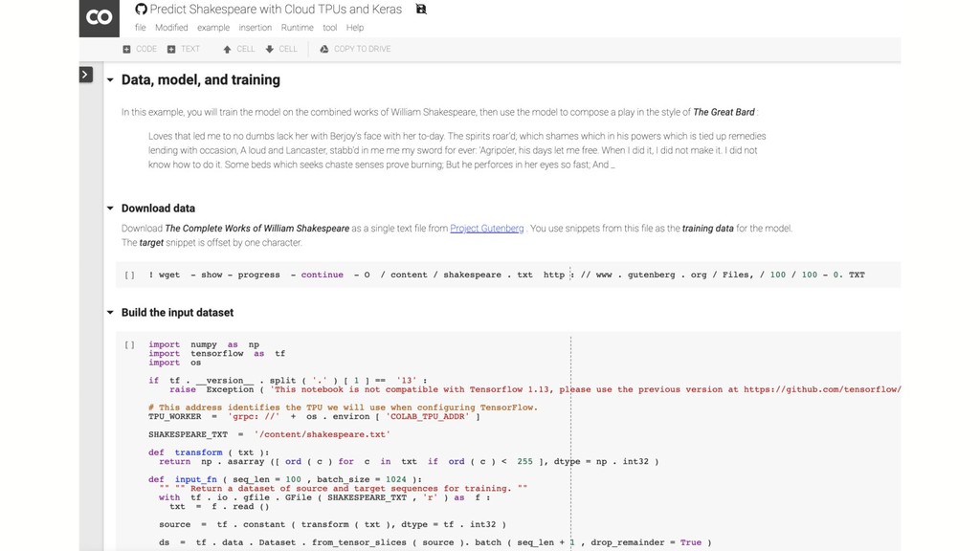Click the Drive icon for COPY TO DRIVE
Image resolution: width=980 pixels, height=551 pixels.
click(x=323, y=49)
